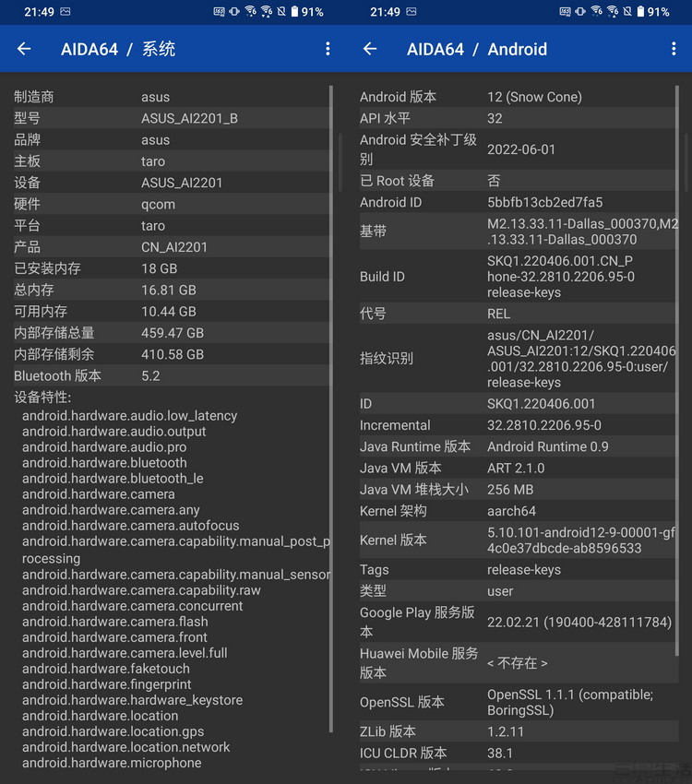Screen dimensions: 692x784
Task: Tap back arrow in AIDA64 Android screen
Action: point(370,49)
